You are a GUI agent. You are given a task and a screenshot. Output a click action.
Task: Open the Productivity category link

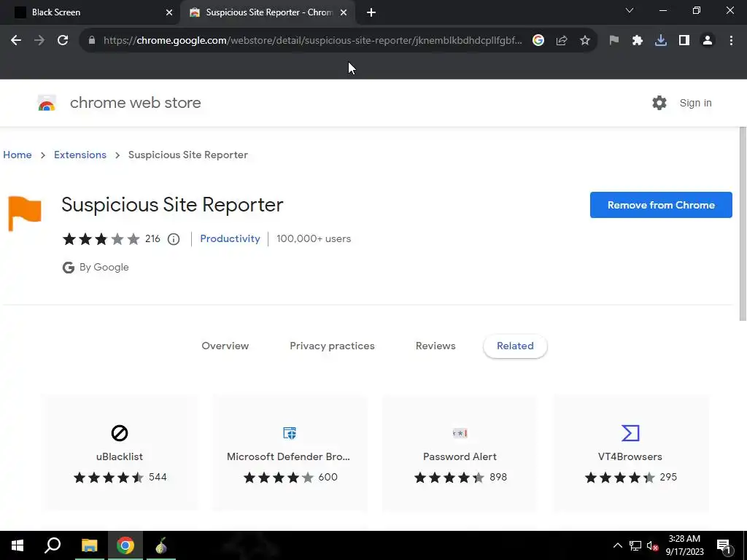click(230, 238)
